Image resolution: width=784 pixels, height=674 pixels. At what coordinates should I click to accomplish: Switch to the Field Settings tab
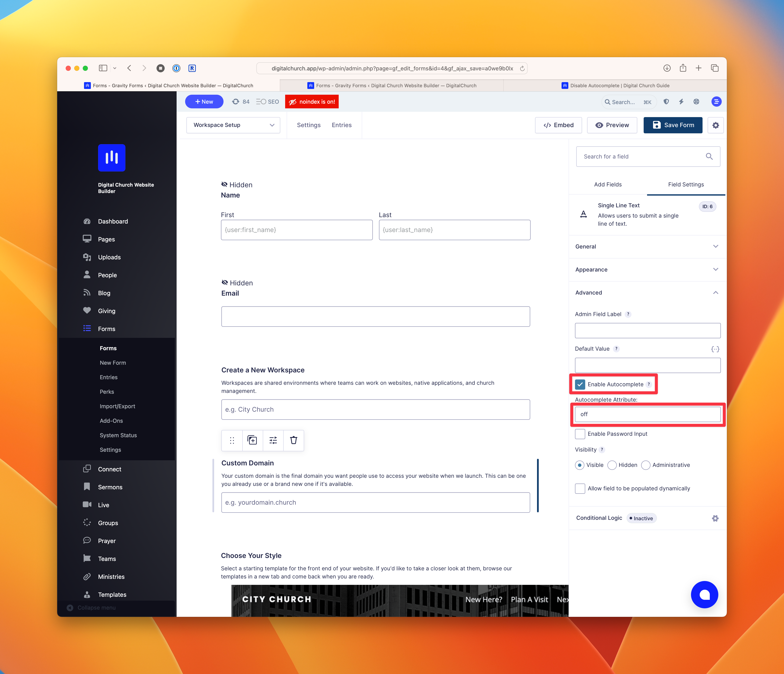pyautogui.click(x=686, y=184)
